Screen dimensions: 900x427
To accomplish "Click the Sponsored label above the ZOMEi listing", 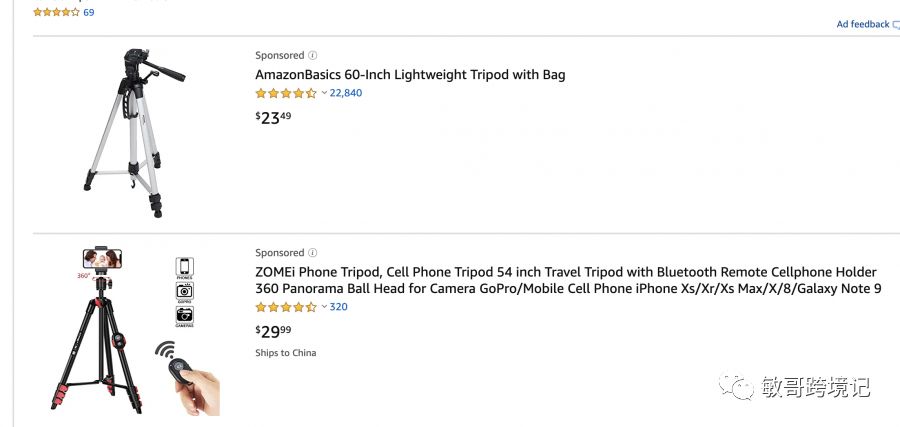I will (x=279, y=253).
